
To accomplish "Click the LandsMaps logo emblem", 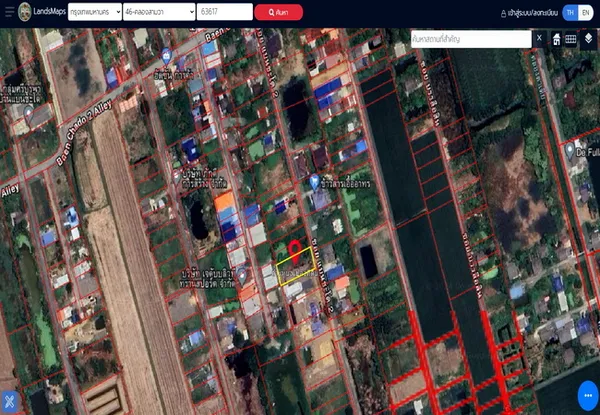I will click(x=10, y=12).
